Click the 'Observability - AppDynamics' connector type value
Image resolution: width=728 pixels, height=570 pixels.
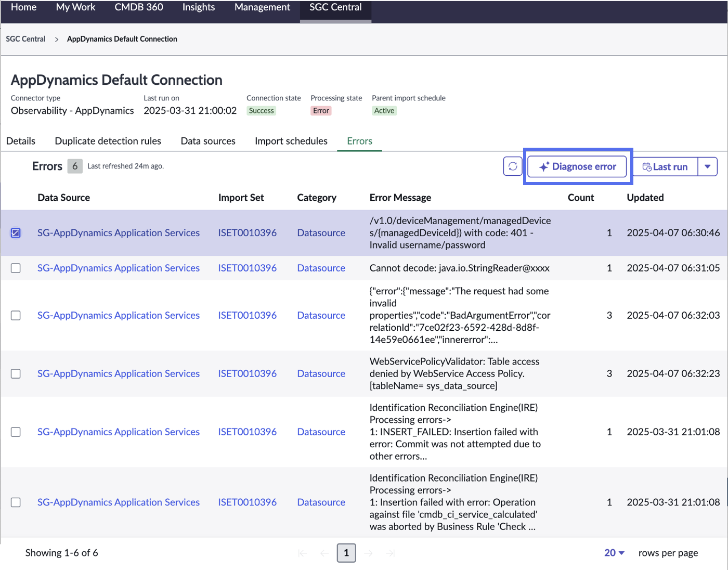coord(72,111)
